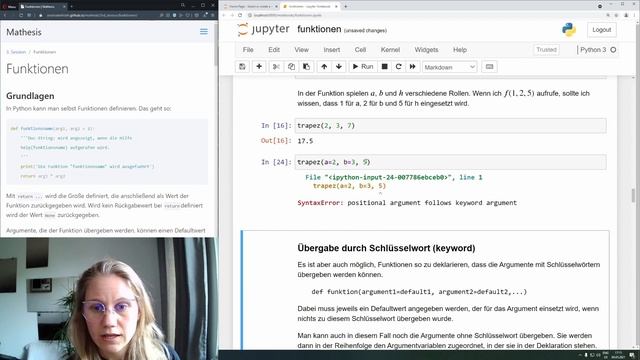Restart kernel and run all with fast-forward icon
Viewport: 640px width, 360px height.
pos(413,67)
